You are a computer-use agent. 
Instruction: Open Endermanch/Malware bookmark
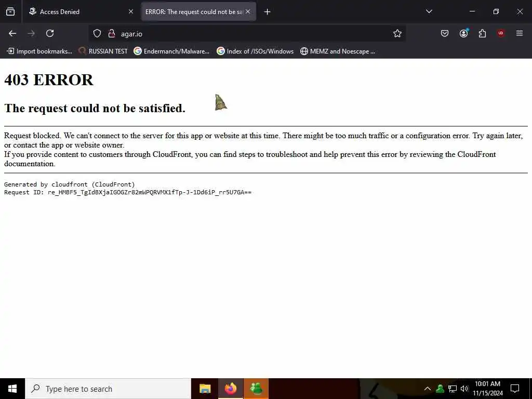click(x=171, y=51)
